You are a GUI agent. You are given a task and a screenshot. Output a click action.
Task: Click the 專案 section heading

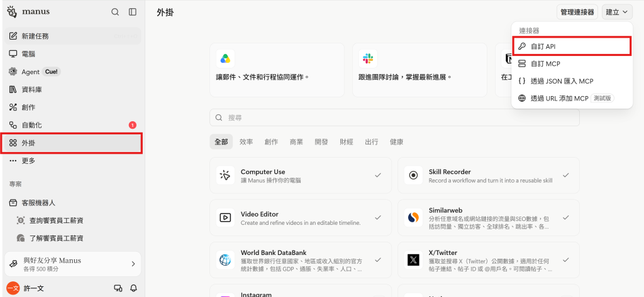point(16,184)
